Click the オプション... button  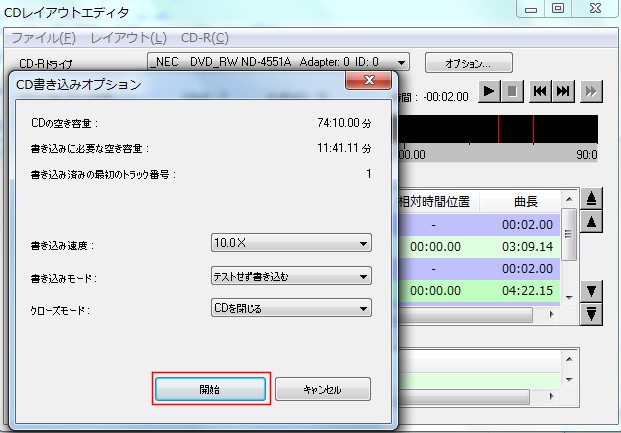point(469,62)
